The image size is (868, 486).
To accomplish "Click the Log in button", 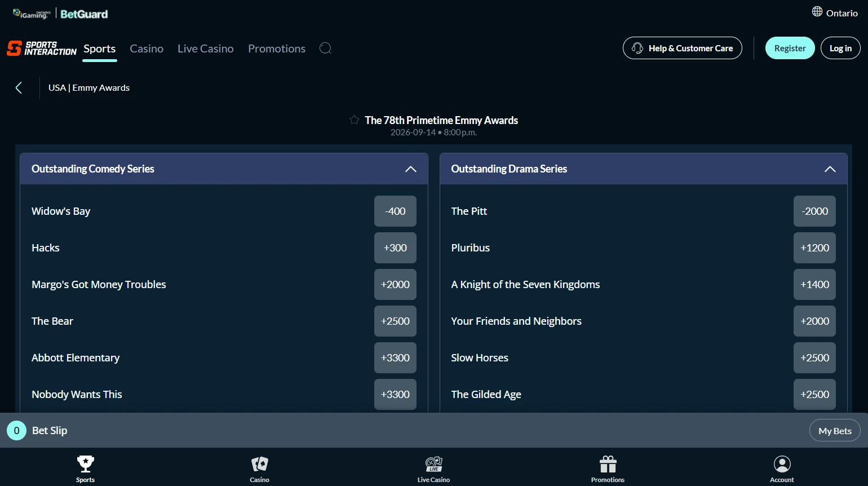I will 840,48.
